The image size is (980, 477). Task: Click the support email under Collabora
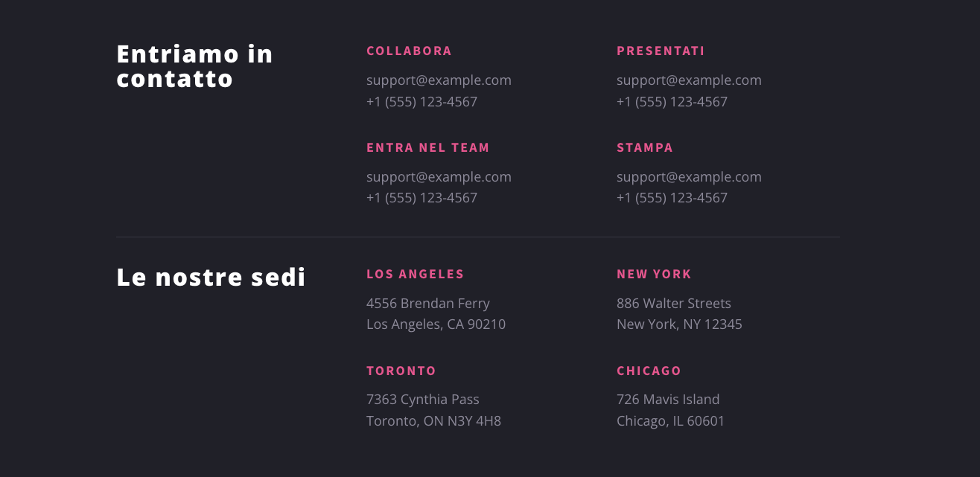pos(439,80)
